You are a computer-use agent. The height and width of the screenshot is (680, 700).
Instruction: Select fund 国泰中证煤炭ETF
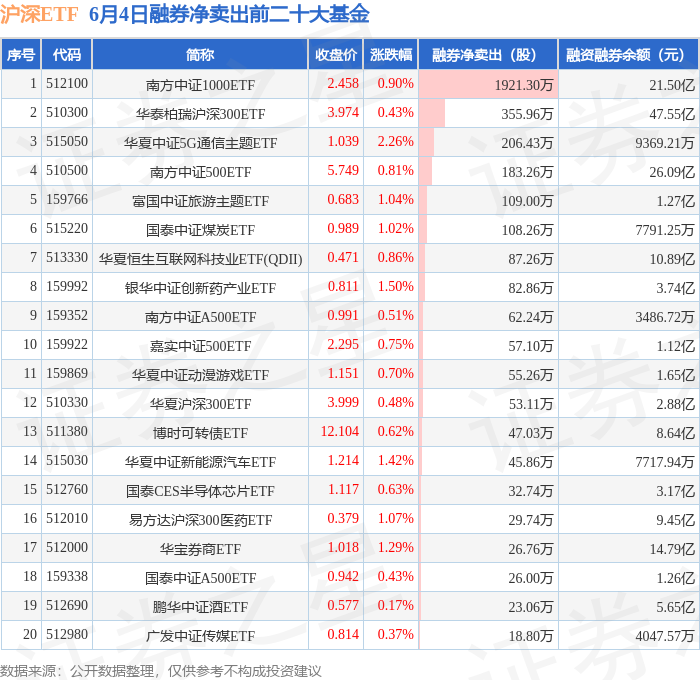[200, 230]
